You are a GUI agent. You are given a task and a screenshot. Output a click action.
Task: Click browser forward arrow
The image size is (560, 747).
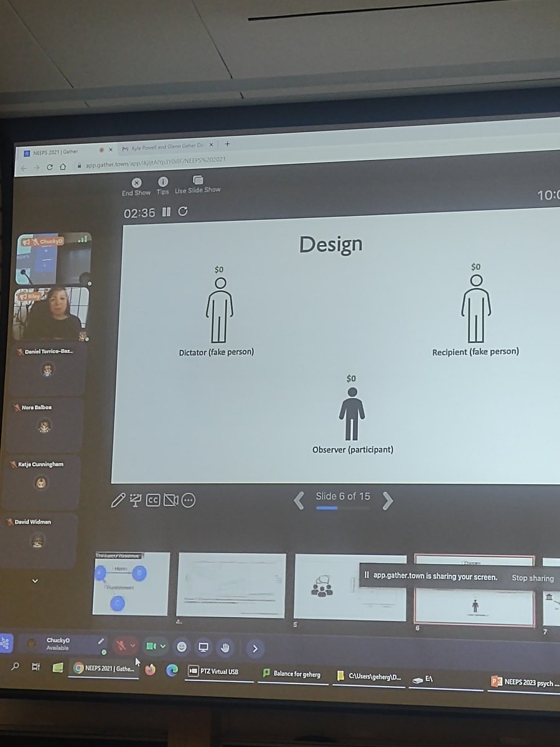[x=36, y=167]
